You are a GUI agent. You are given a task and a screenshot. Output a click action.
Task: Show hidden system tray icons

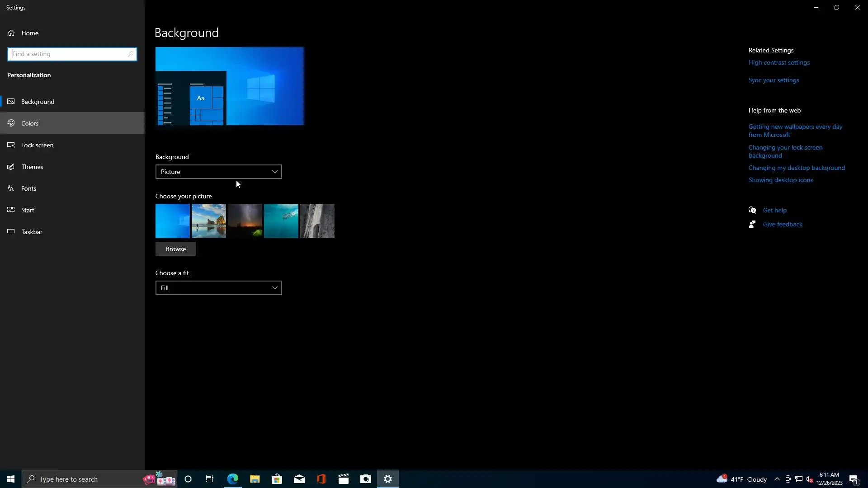(x=777, y=479)
